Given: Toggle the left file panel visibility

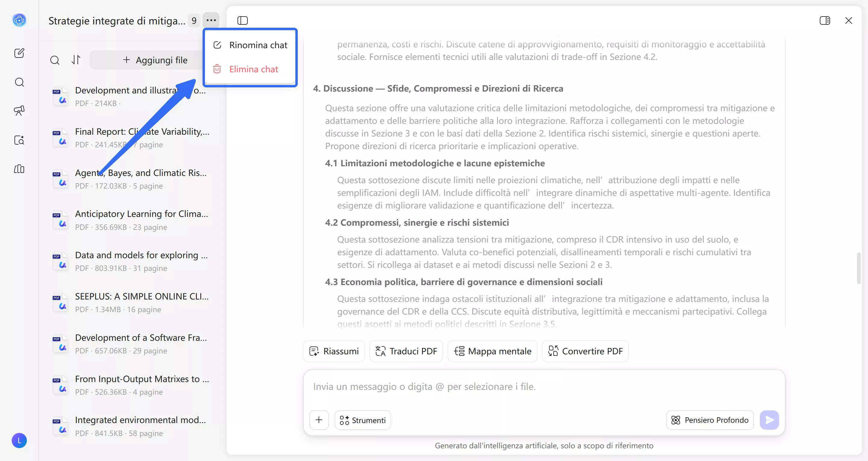Looking at the screenshot, I should point(242,20).
